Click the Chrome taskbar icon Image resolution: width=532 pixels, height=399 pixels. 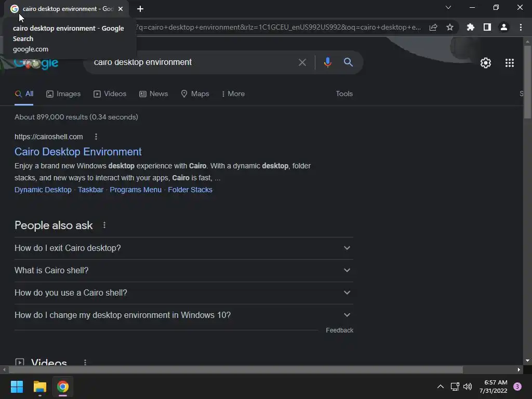coord(63,387)
